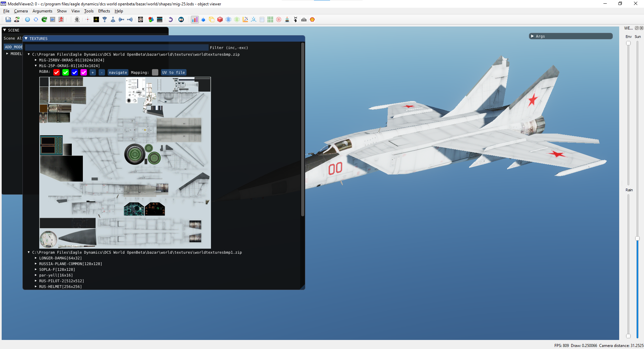
Task: Click the purple undo arrow icon
Action: [170, 19]
